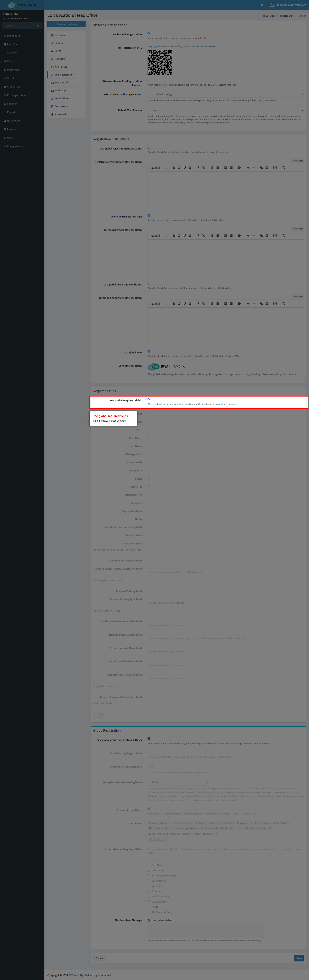Screen dimensions: 309x980
Task: Toggle Bold in Registration Instructions editor
Action: click(x=174, y=168)
